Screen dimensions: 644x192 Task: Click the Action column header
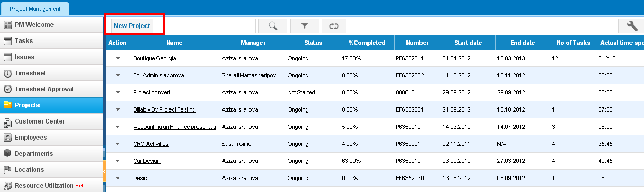coord(117,43)
